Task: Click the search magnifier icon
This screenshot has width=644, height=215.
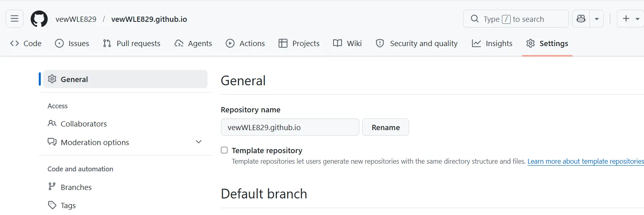Action: coord(475,19)
